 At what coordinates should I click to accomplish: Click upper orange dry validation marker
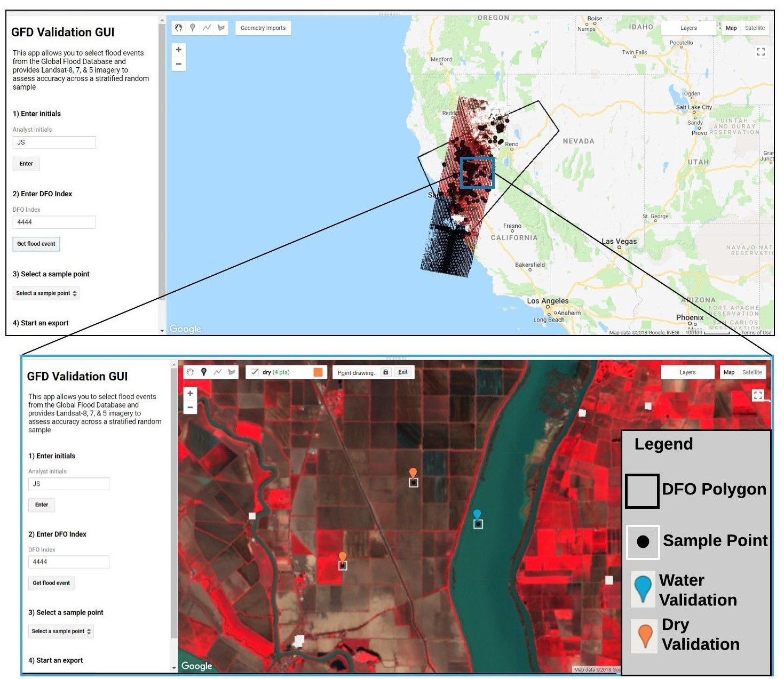(x=413, y=474)
